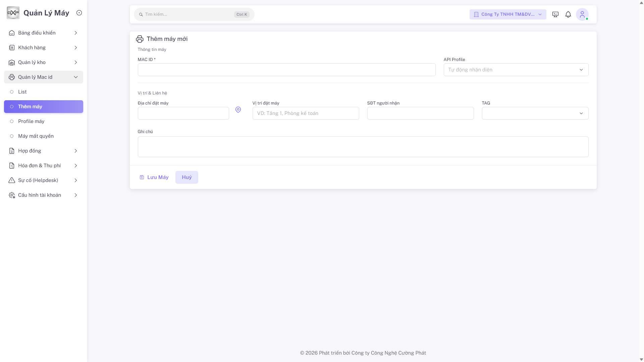Click the page scrollbar down arrow
Viewport: 644px width, 362px height.
tap(641, 359)
